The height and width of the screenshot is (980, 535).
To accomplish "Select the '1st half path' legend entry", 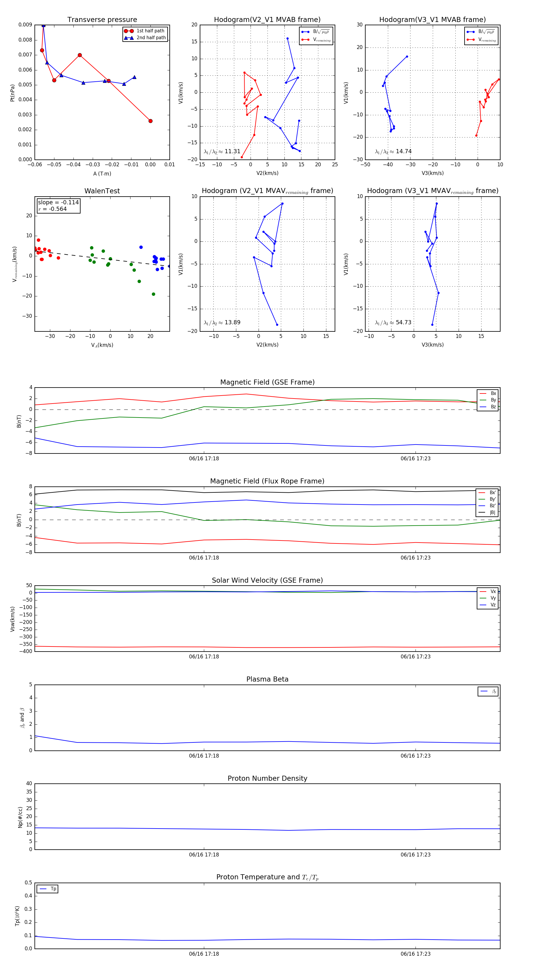I will pyautogui.click(x=145, y=31).
